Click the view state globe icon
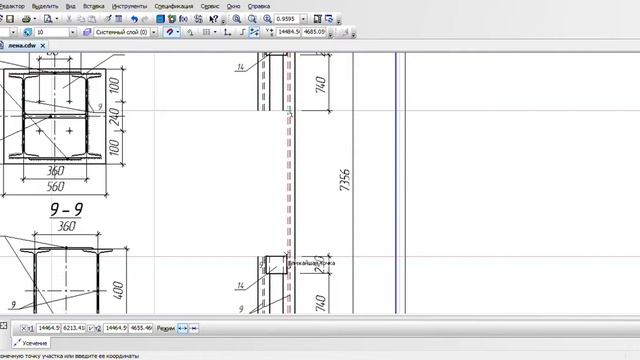This screenshot has height=360, width=640. (27, 32)
